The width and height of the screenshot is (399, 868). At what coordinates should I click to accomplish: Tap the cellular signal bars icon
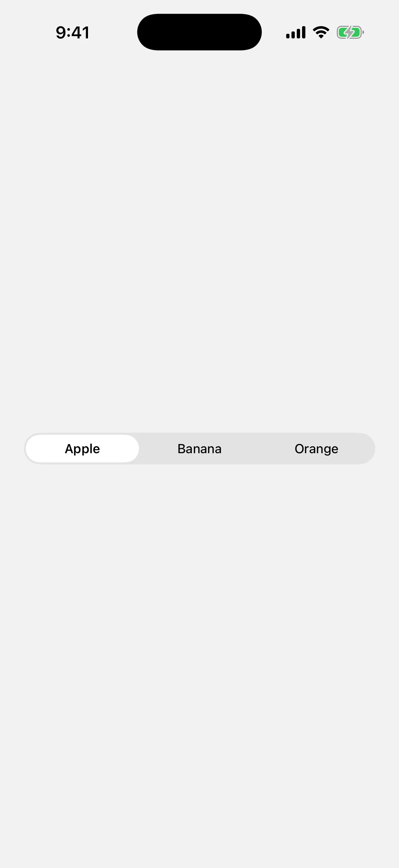296,32
